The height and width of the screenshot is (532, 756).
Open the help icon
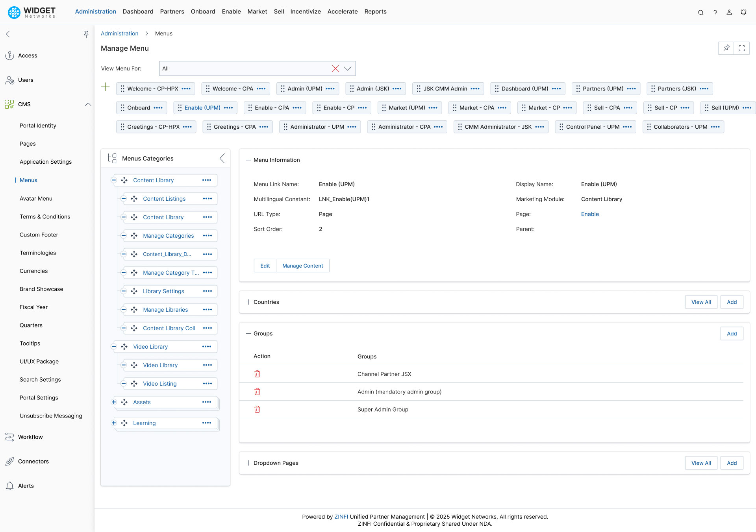[x=715, y=12]
